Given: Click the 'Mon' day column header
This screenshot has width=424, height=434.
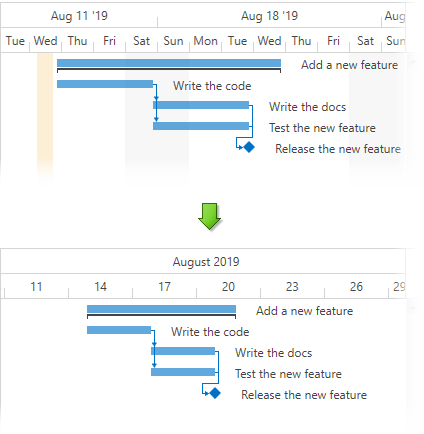Looking at the screenshot, I should pos(205,41).
